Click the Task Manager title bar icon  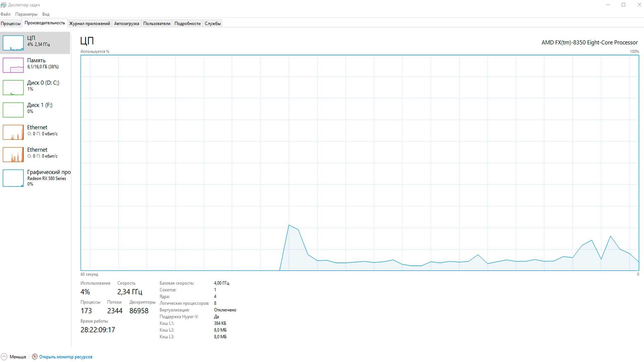(x=3, y=4)
